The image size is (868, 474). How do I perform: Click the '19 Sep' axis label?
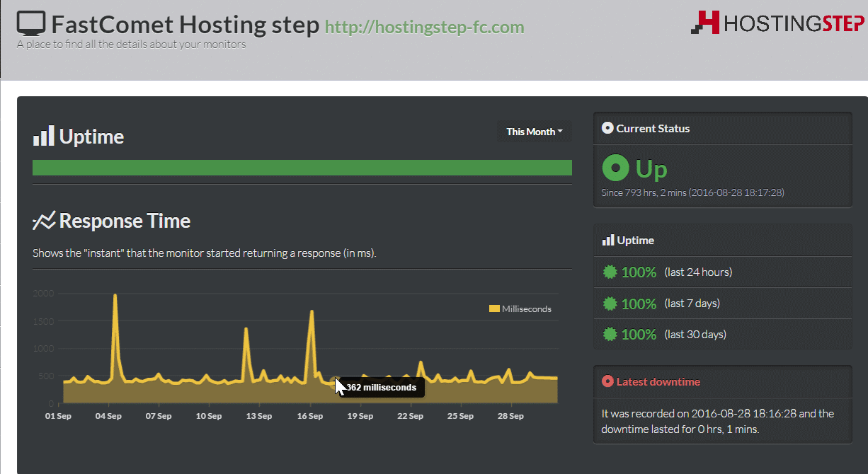click(x=360, y=416)
